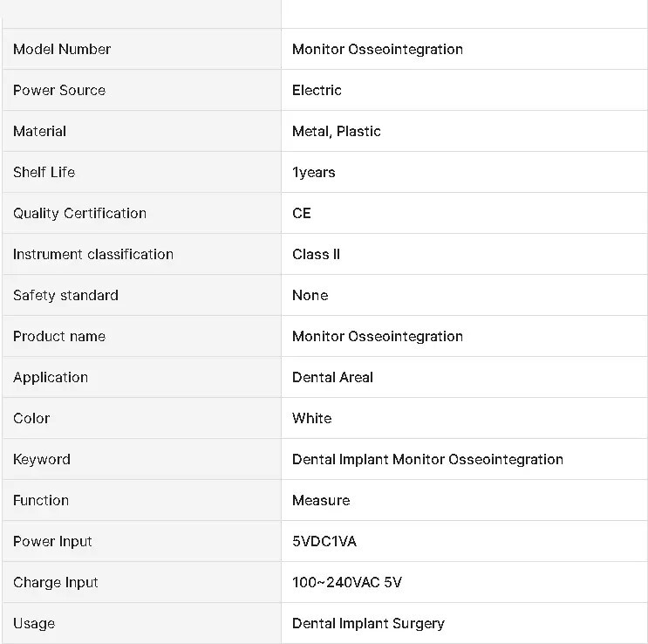Click the Safety standard None value
Screen dimensions: 648x644
[310, 295]
